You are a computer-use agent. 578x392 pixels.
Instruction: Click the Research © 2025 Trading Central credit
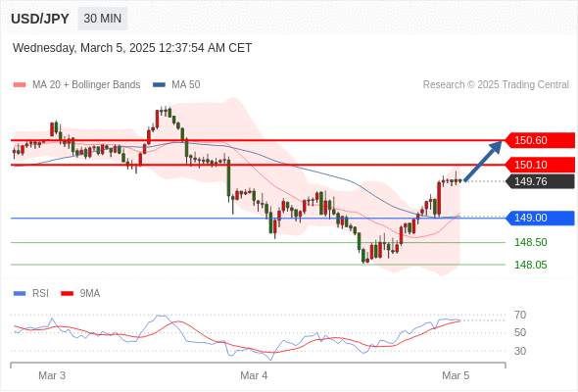tap(496, 85)
